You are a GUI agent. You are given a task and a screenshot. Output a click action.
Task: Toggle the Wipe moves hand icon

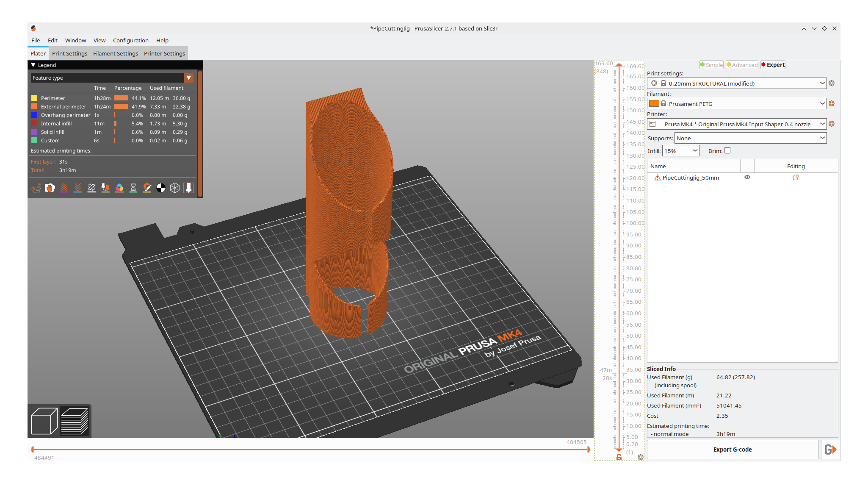coord(50,188)
